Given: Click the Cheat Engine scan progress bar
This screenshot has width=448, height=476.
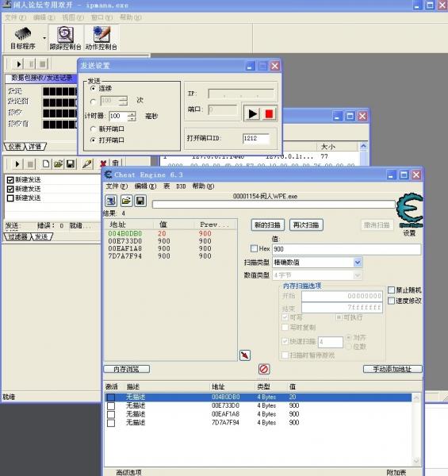Looking at the screenshot, I should click(274, 205).
